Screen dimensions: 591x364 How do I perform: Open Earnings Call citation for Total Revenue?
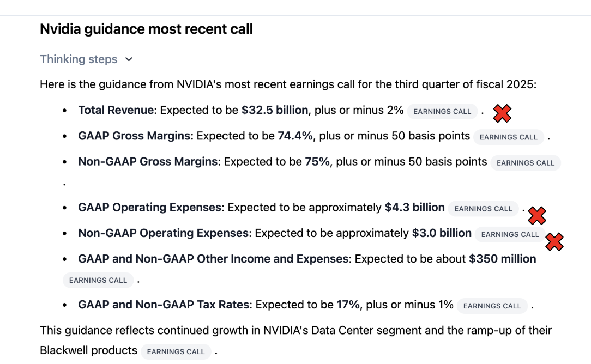[x=442, y=111]
